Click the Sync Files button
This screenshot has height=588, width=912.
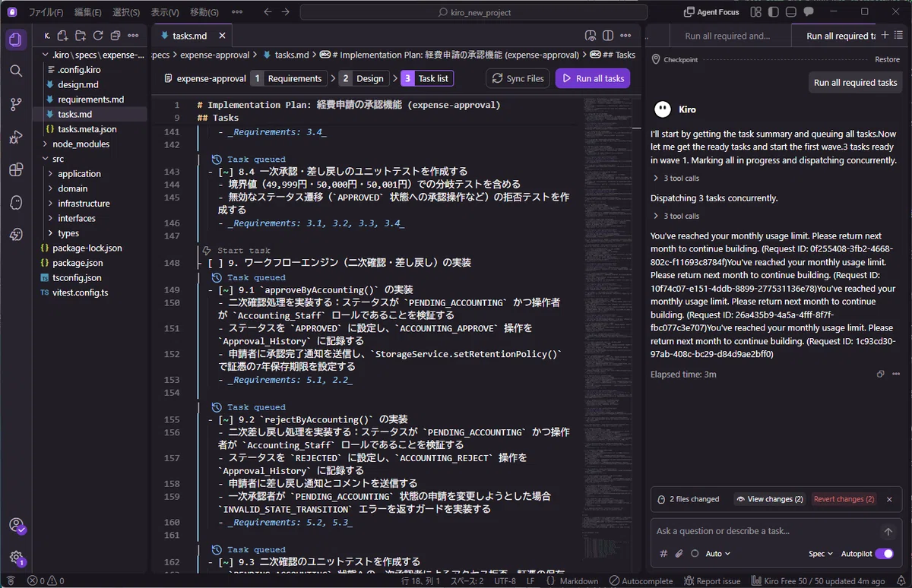point(518,78)
